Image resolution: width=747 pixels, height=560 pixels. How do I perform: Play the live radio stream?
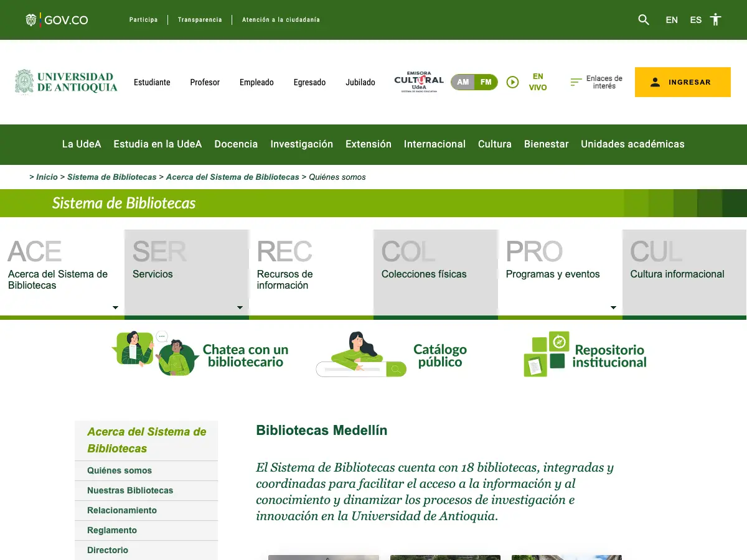(x=512, y=82)
